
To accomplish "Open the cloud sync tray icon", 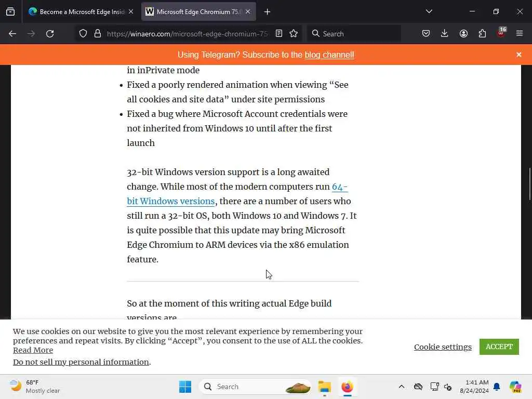I will tap(418, 387).
